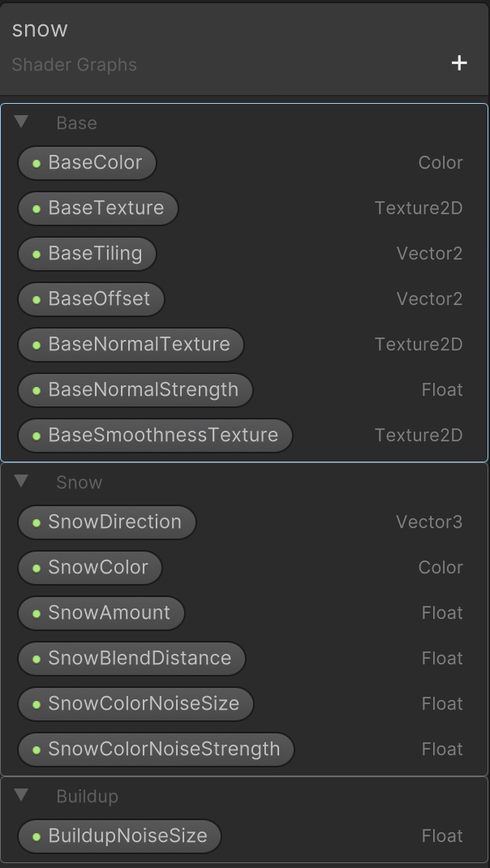Select the BaseColor property pill
Screen dimensions: 490x868
87,162
